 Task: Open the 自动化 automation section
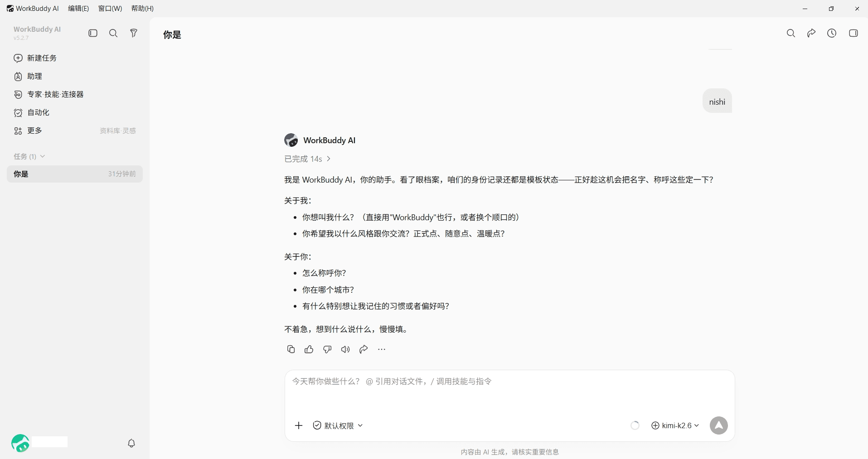[75, 112]
